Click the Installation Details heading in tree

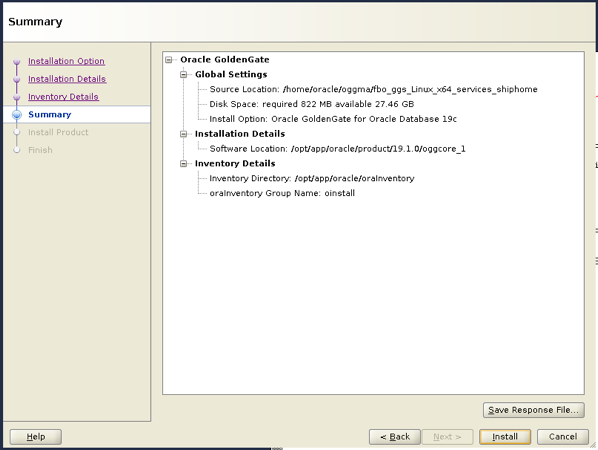(240, 134)
